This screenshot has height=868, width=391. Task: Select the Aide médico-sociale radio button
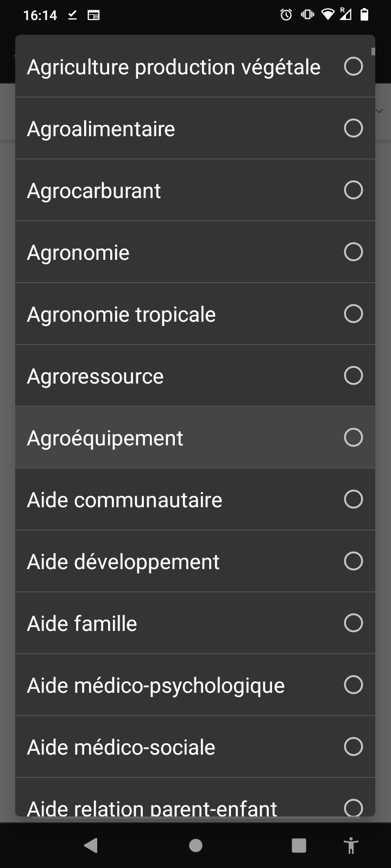pyautogui.click(x=354, y=747)
